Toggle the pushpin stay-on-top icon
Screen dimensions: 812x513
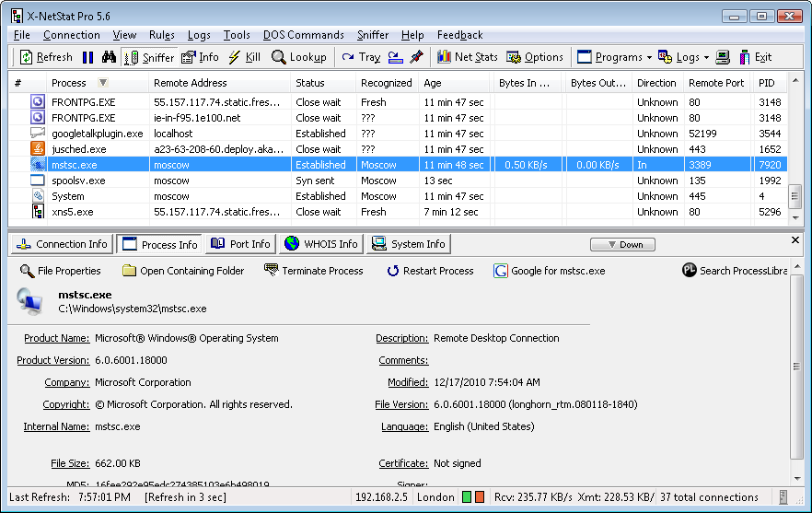[416, 57]
